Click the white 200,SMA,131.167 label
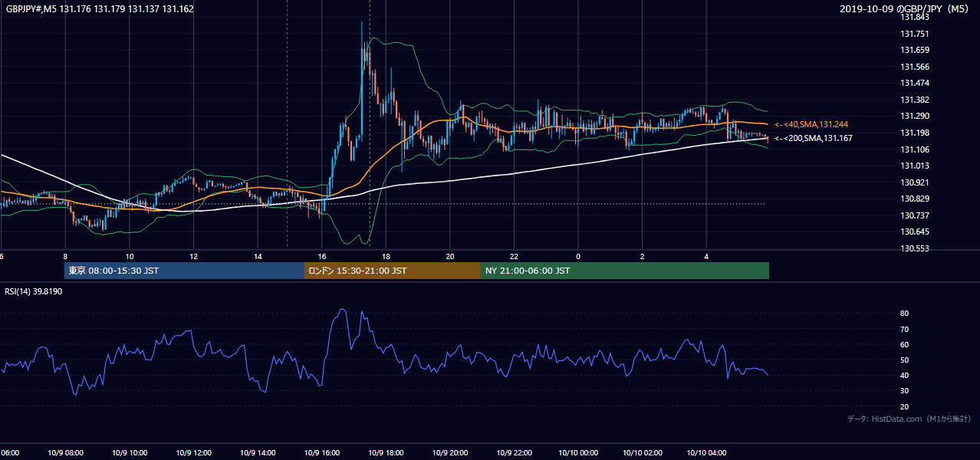The width and height of the screenshot is (980, 460). (813, 139)
